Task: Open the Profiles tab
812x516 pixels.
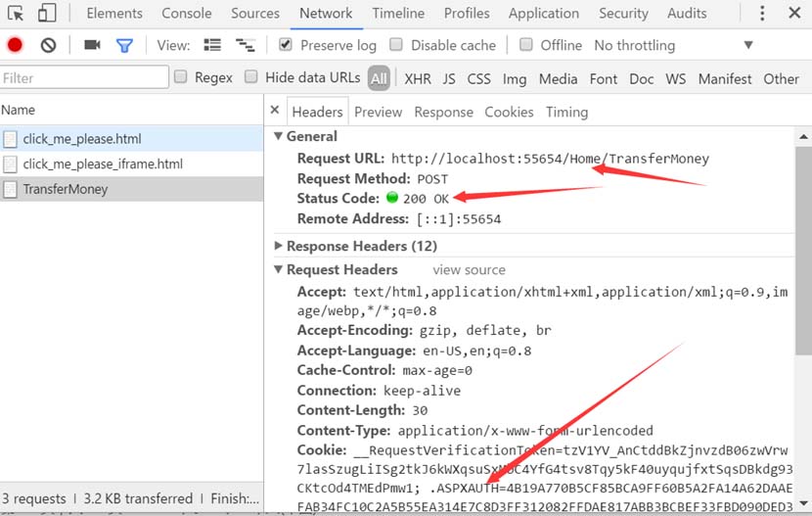Action: pos(467,13)
